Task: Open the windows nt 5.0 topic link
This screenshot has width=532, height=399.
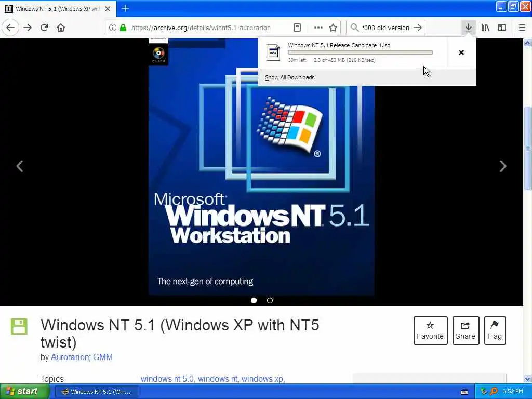Action: click(x=167, y=379)
